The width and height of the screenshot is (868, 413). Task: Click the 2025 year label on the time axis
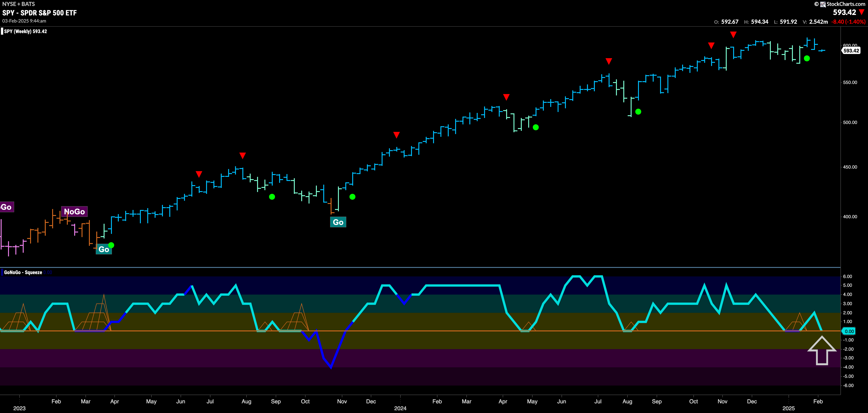789,408
